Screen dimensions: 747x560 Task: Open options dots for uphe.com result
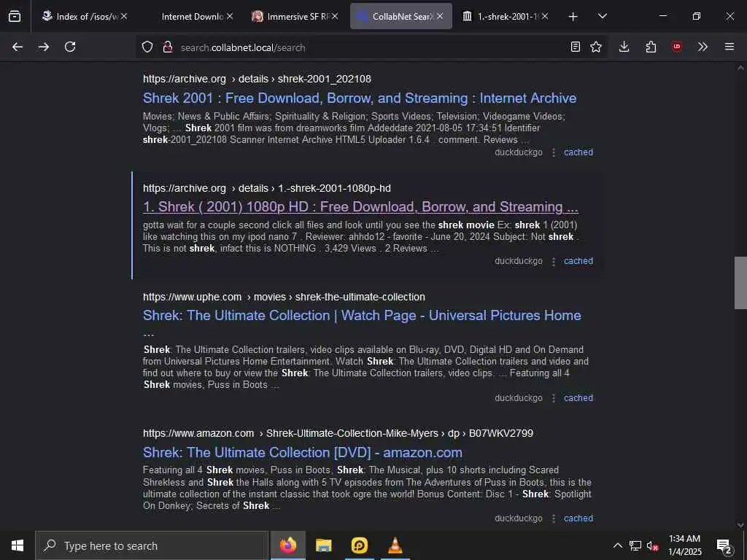pos(554,398)
